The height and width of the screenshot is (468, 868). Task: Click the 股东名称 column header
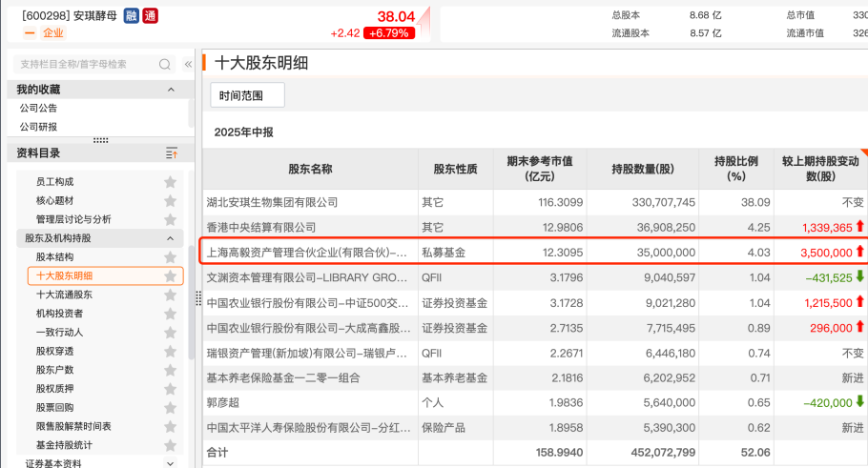pyautogui.click(x=310, y=170)
